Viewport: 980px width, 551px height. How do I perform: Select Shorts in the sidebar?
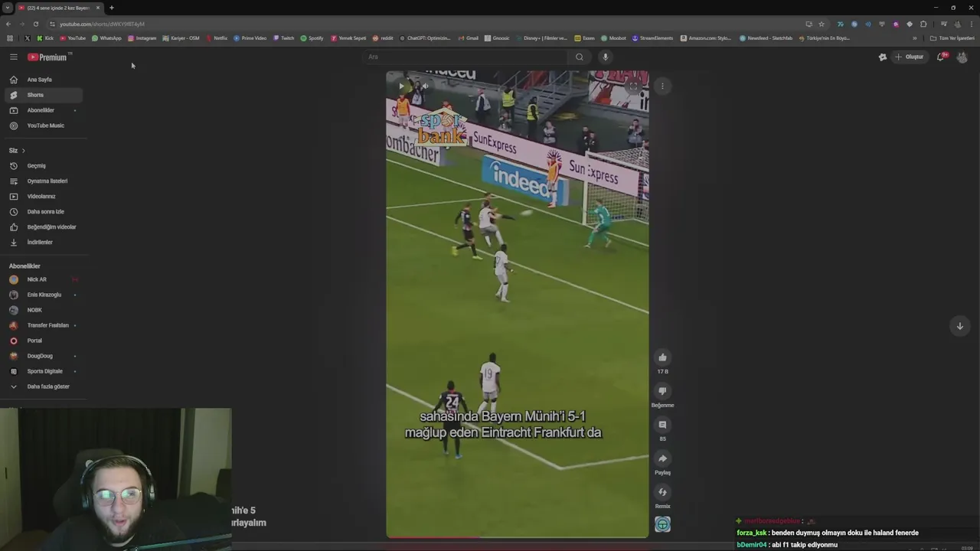pyautogui.click(x=43, y=95)
